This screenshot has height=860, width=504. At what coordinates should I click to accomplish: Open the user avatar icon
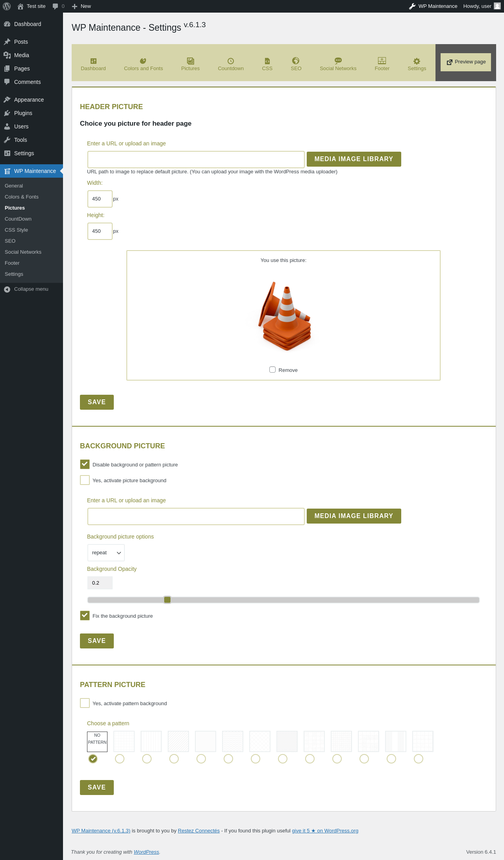pyautogui.click(x=497, y=6)
